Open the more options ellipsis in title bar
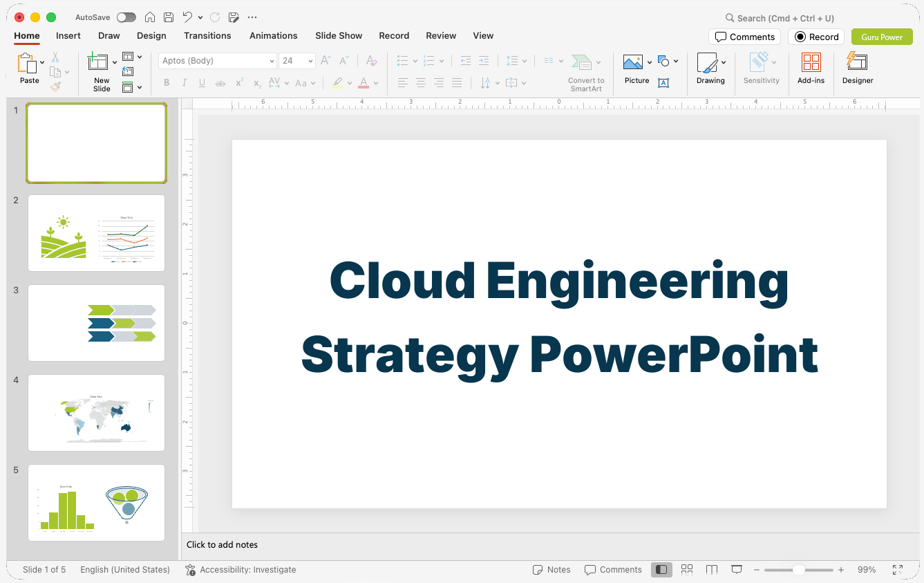924x583 pixels. click(x=252, y=17)
